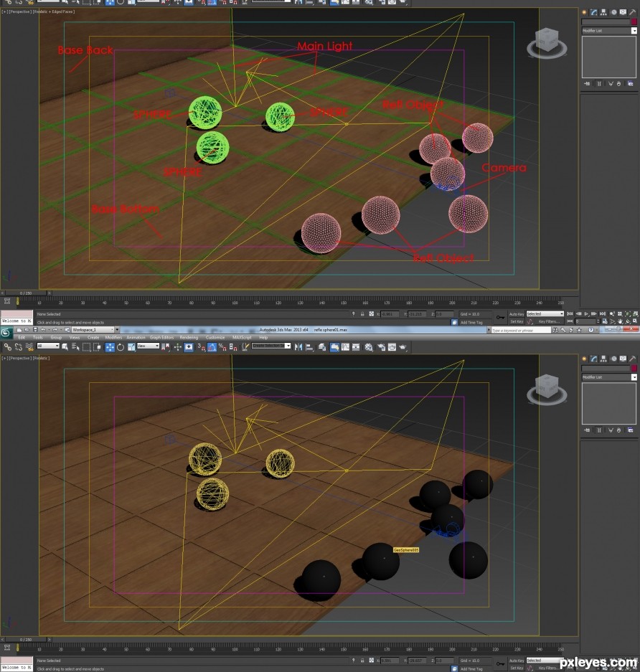Screen dimensions: 640x672
Task: Open the MAXScript menu
Action: (242, 337)
